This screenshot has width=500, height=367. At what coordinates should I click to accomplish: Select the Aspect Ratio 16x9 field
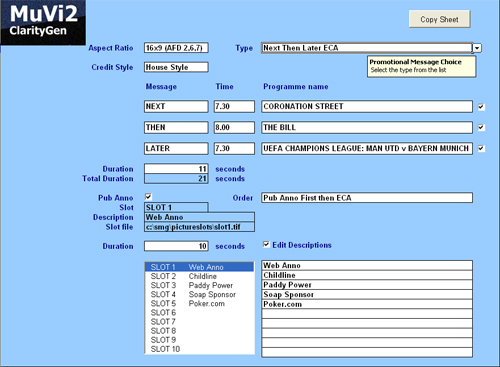pos(176,48)
